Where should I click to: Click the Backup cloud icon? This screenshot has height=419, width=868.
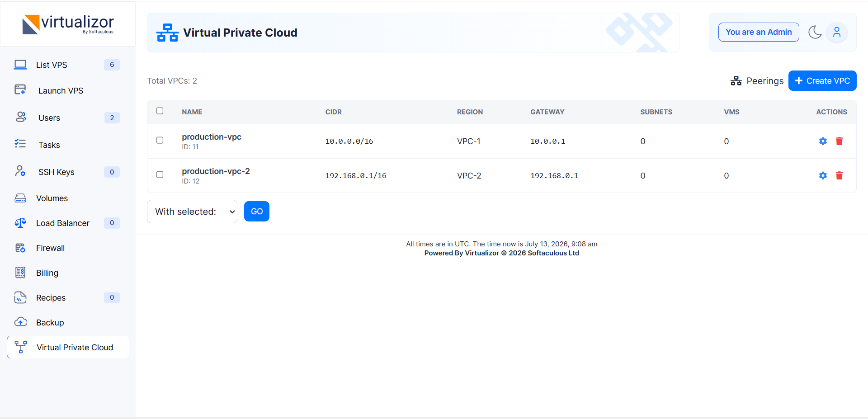coord(21,322)
